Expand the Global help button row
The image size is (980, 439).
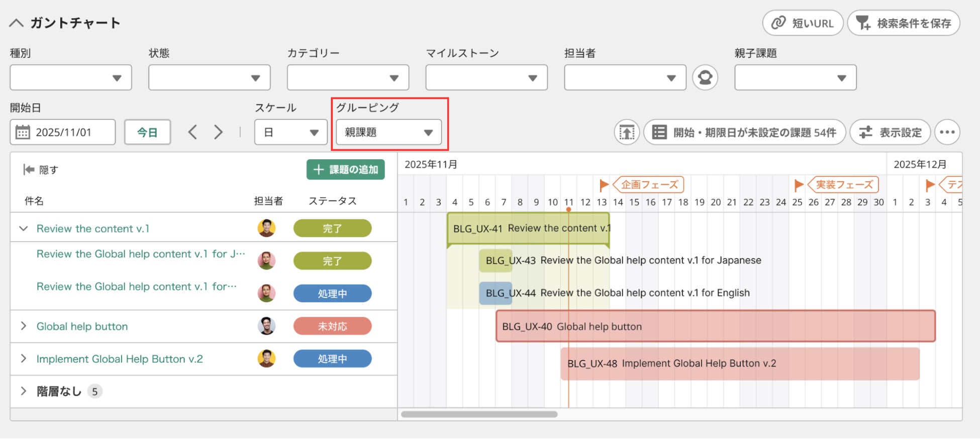click(23, 326)
